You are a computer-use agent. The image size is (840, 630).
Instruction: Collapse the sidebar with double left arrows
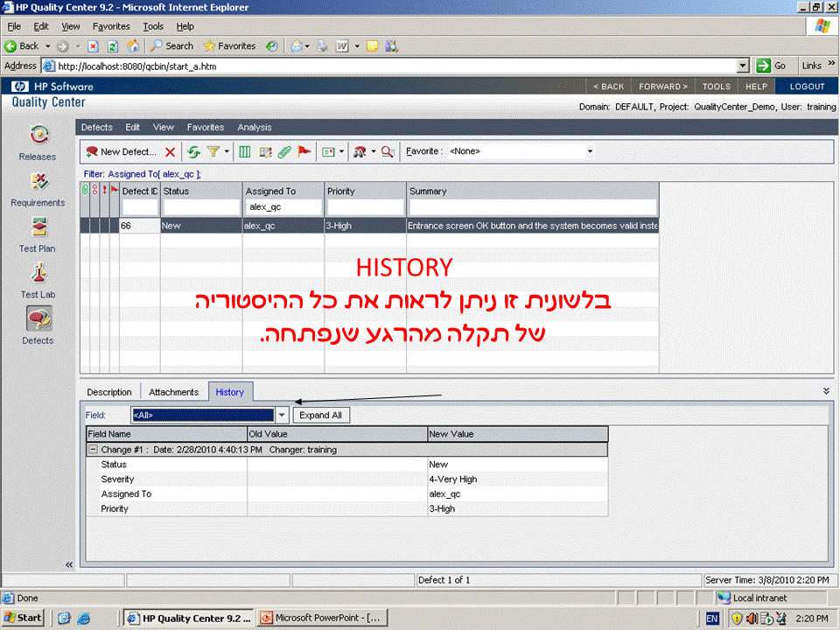click(69, 564)
